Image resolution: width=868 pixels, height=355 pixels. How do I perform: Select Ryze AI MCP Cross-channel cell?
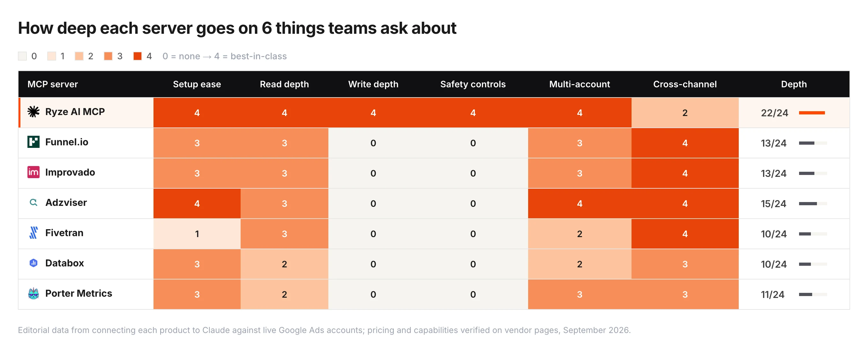pyautogui.click(x=685, y=113)
